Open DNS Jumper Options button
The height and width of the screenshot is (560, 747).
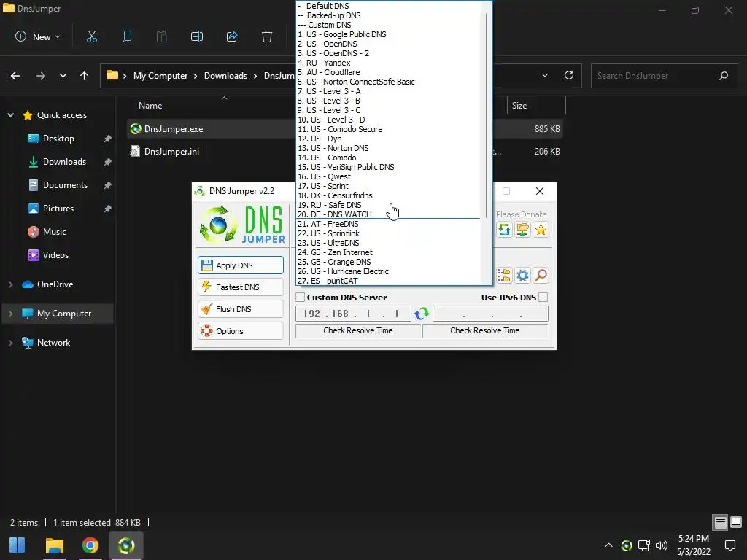(x=241, y=331)
